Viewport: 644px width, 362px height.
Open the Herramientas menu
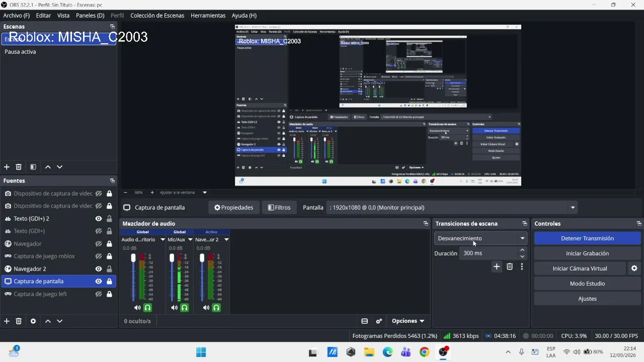pos(208,16)
